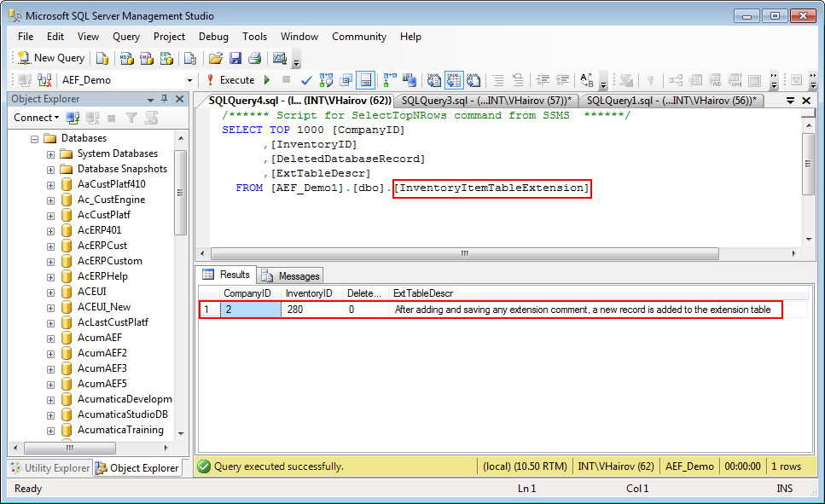Click the Change Connection icon
Screen dimensions: 825x504
click(43, 80)
